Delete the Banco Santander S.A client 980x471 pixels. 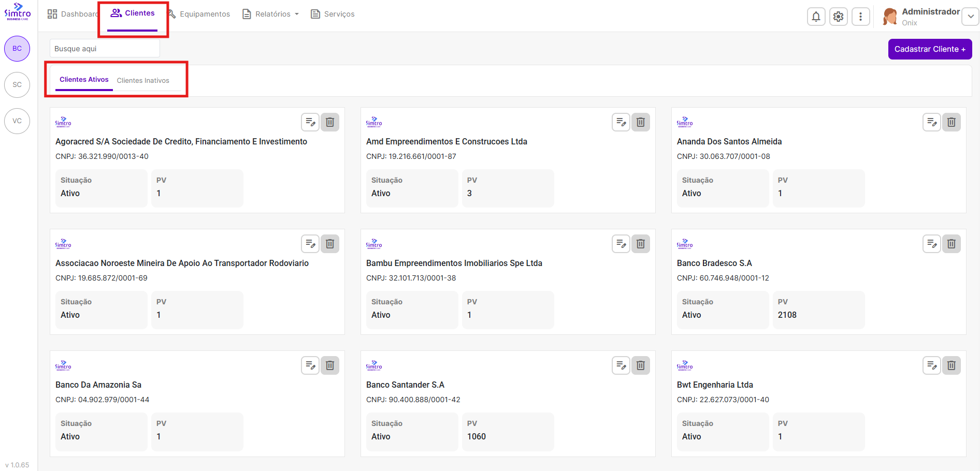pyautogui.click(x=640, y=365)
